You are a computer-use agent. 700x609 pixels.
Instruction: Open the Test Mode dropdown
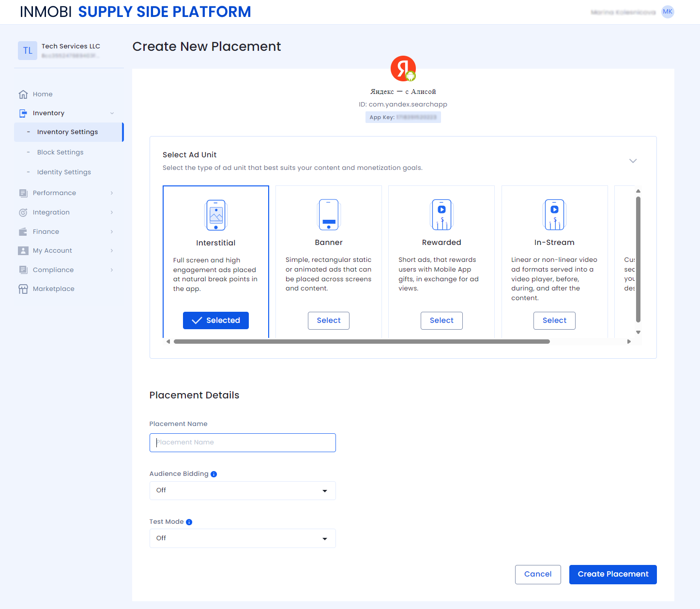243,538
